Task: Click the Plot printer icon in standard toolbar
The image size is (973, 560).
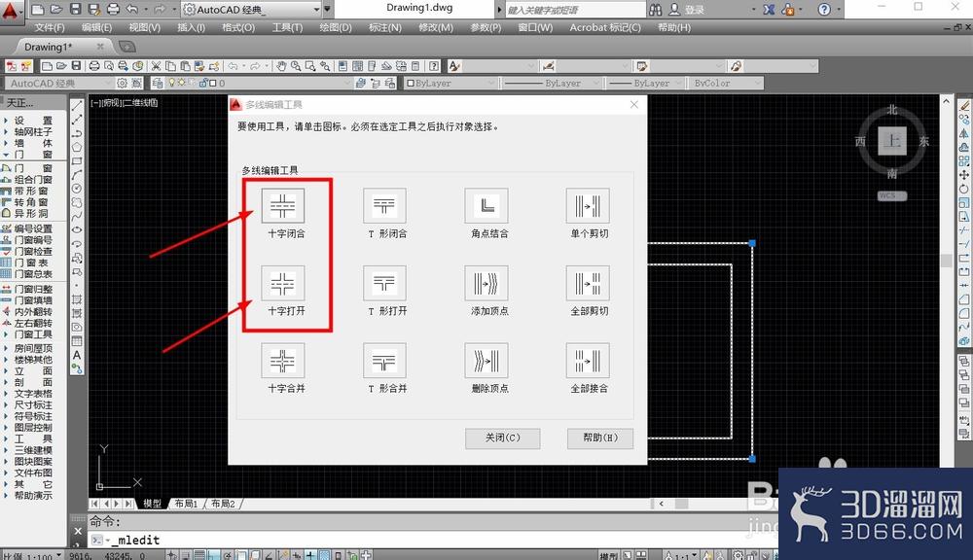Action: pos(94,66)
